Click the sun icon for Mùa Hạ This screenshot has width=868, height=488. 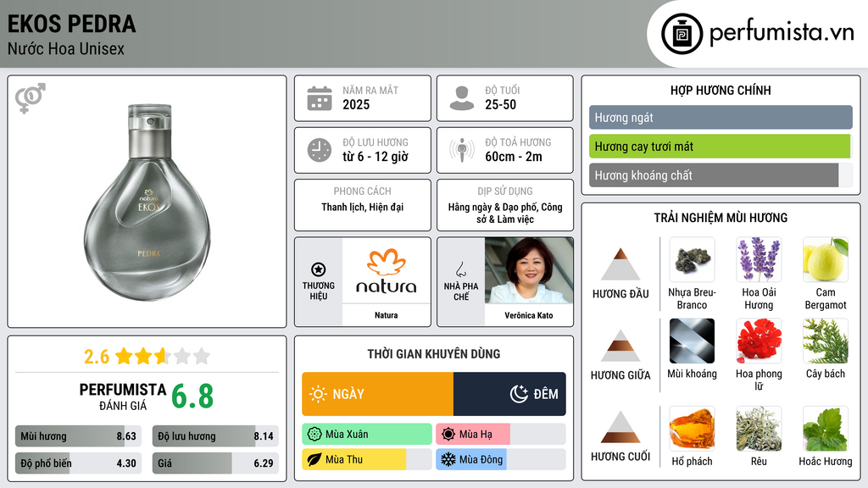tap(448, 435)
